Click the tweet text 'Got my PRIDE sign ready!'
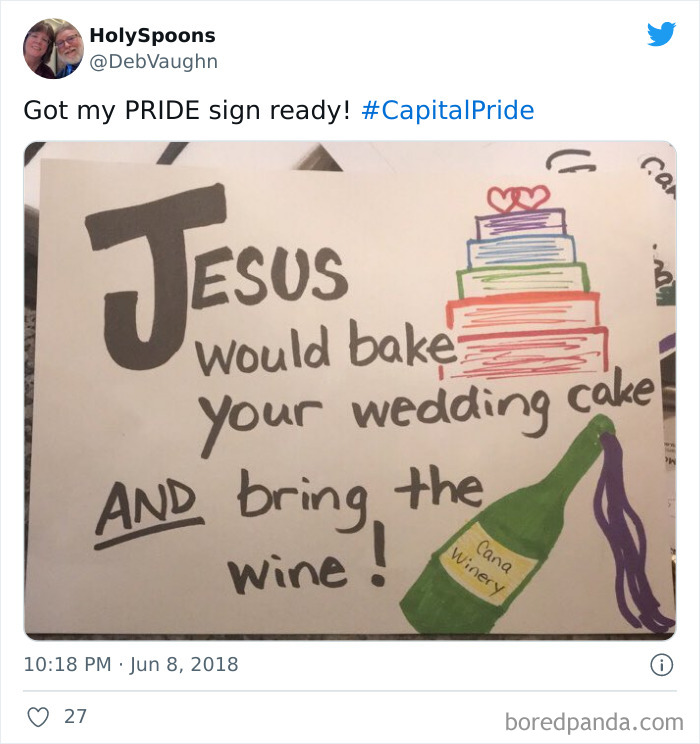The width and height of the screenshot is (700, 744). (x=187, y=110)
